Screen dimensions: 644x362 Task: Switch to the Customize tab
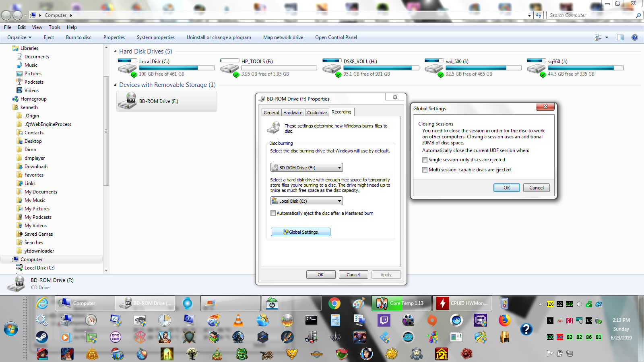[x=317, y=113]
